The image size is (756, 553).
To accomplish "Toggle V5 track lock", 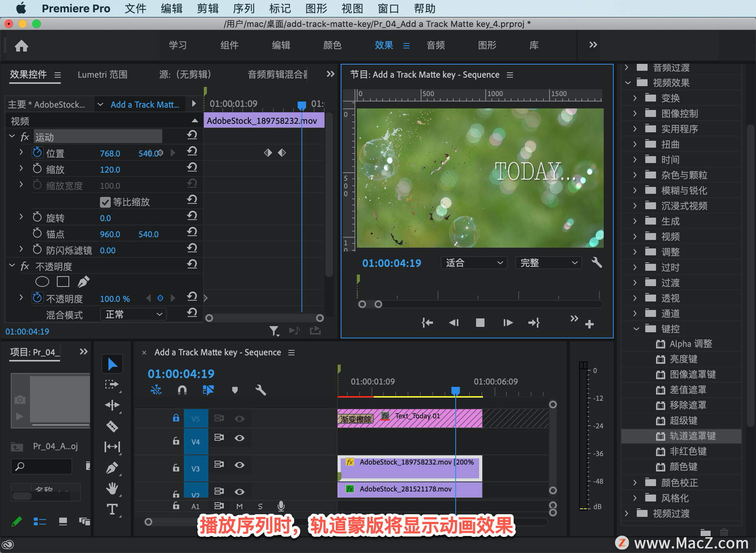I will point(176,418).
